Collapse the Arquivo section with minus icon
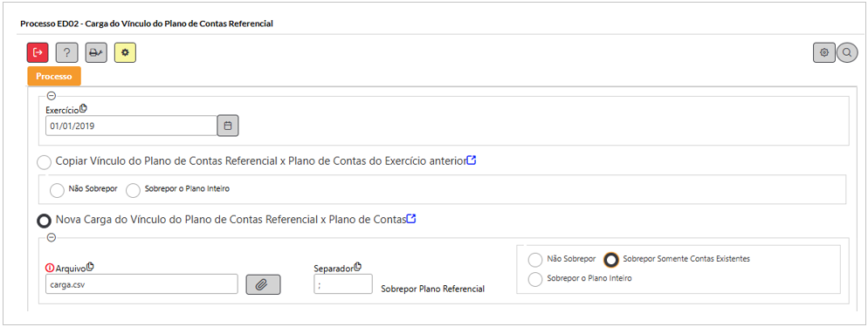Viewport: 868px width, 327px height. (x=52, y=237)
